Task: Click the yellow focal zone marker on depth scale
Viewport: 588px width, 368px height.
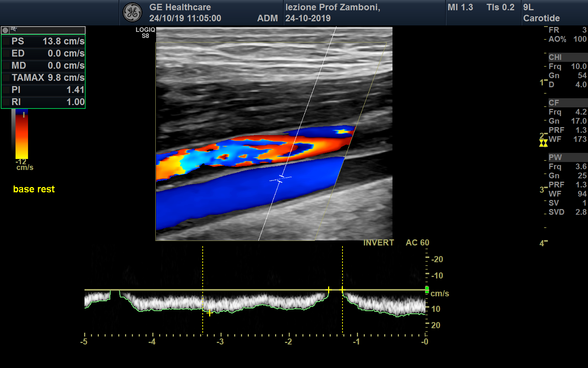Action: pos(543,143)
